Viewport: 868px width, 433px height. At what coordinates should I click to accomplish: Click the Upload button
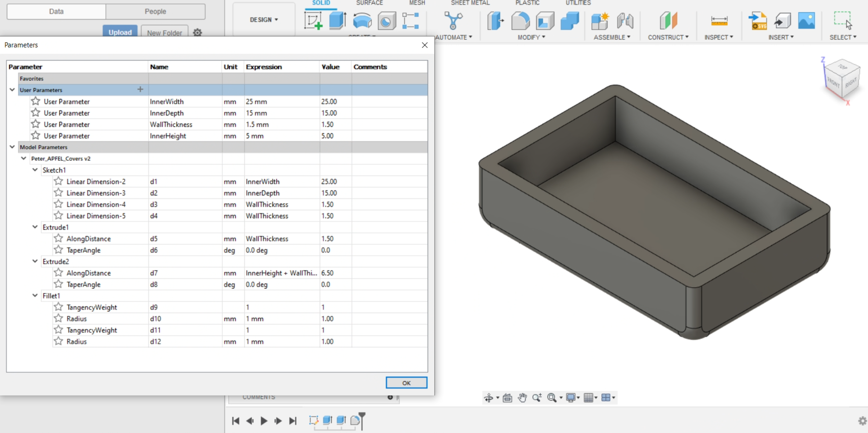pos(120,32)
